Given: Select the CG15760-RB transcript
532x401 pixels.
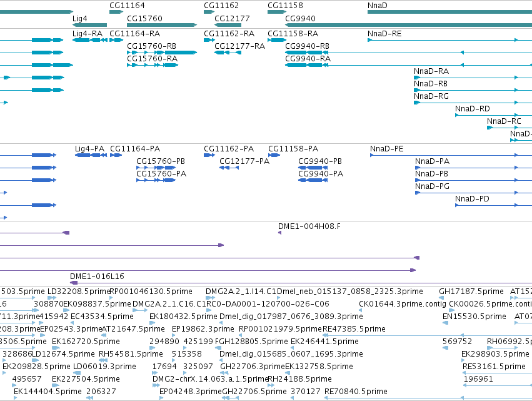Looking at the screenshot, I should (x=162, y=53).
